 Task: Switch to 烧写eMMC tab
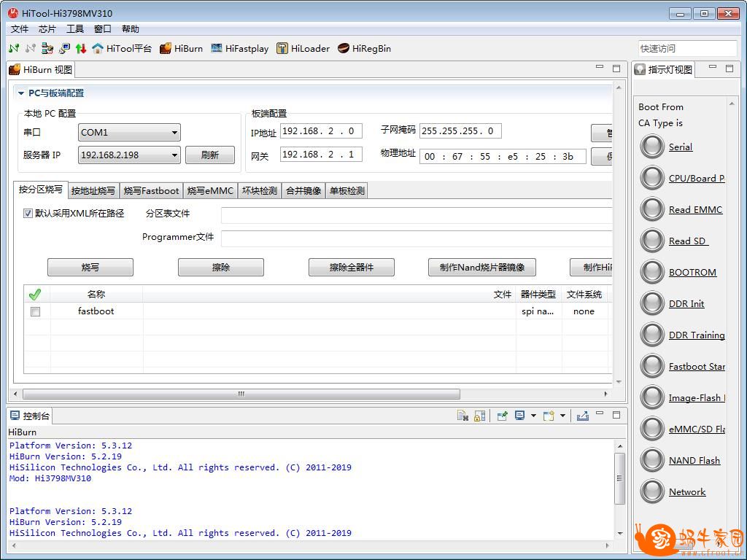click(210, 191)
